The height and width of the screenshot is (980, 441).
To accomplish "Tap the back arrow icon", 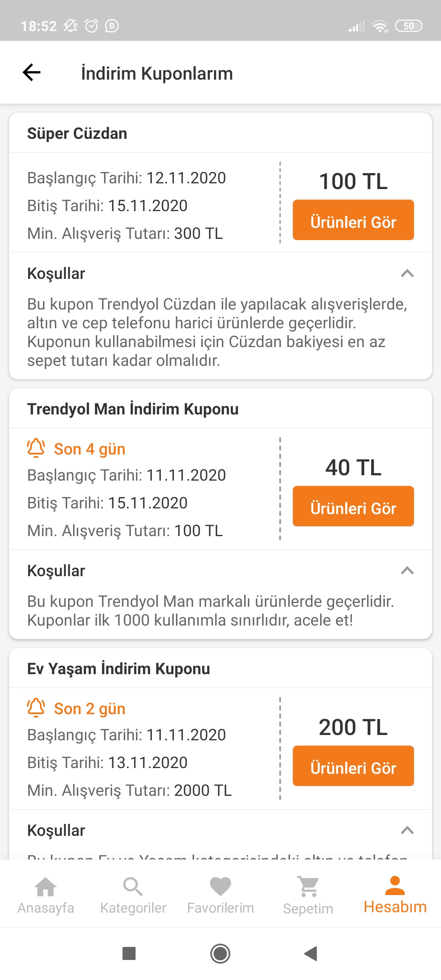I will tap(31, 73).
